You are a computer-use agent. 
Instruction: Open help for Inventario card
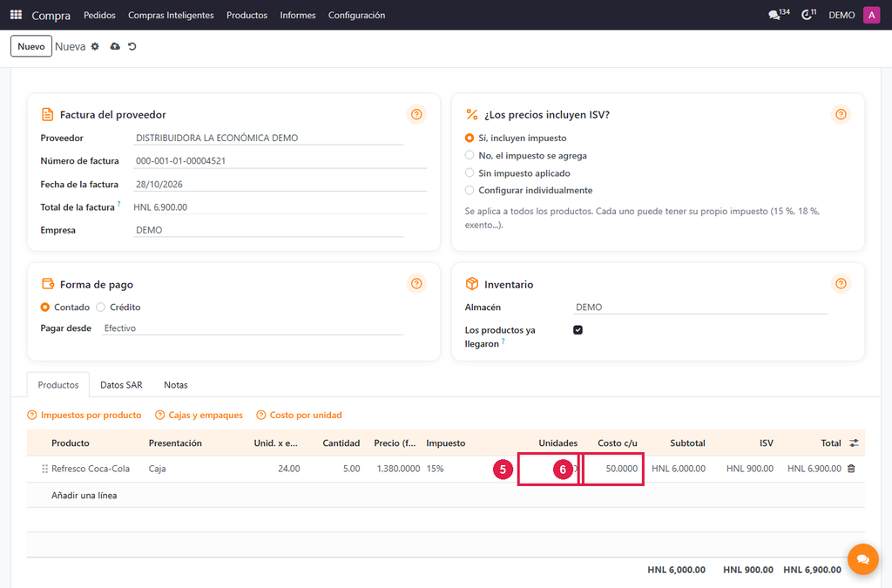coord(841,284)
